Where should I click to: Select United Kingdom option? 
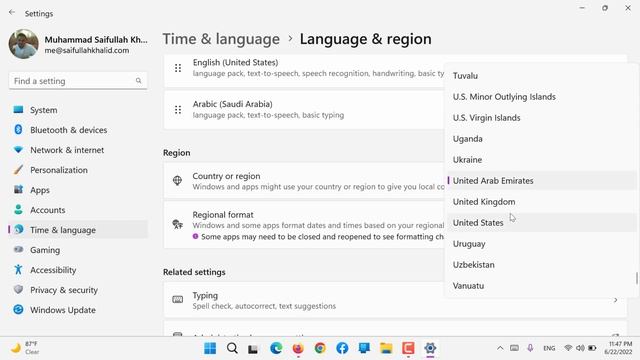click(x=542, y=202)
